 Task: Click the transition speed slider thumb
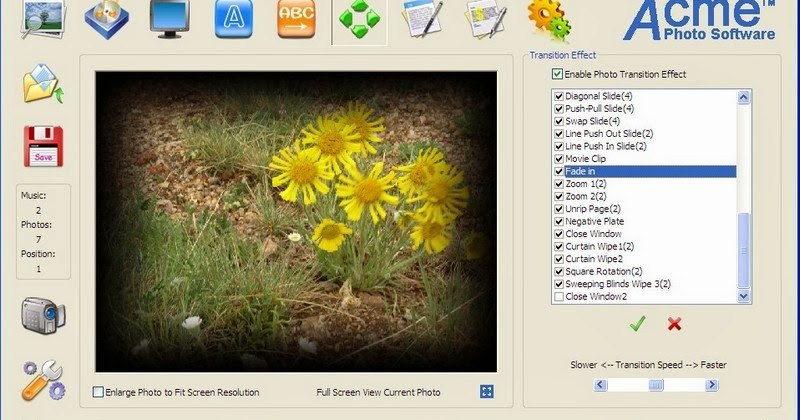click(656, 385)
